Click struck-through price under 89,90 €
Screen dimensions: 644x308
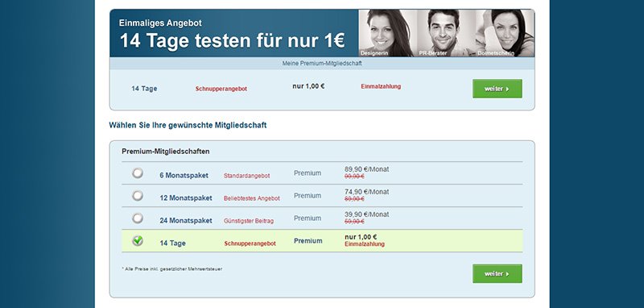(354, 177)
